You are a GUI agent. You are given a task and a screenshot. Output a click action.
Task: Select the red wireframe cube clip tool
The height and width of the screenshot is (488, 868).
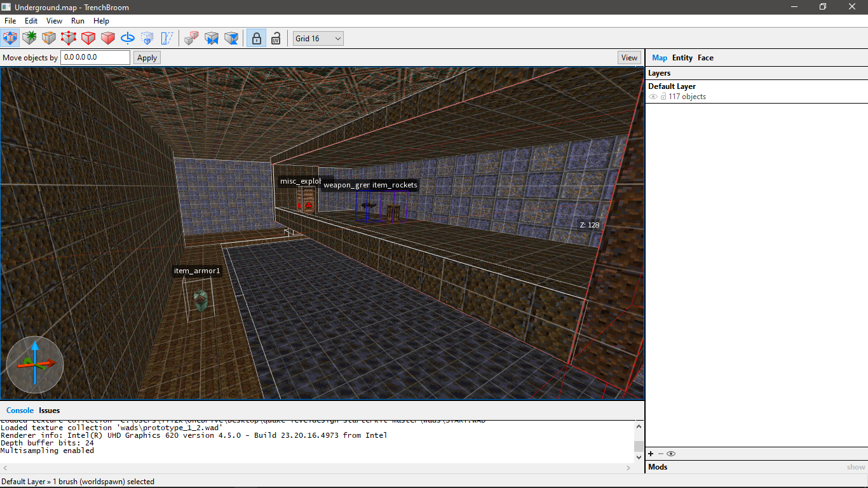[88, 38]
